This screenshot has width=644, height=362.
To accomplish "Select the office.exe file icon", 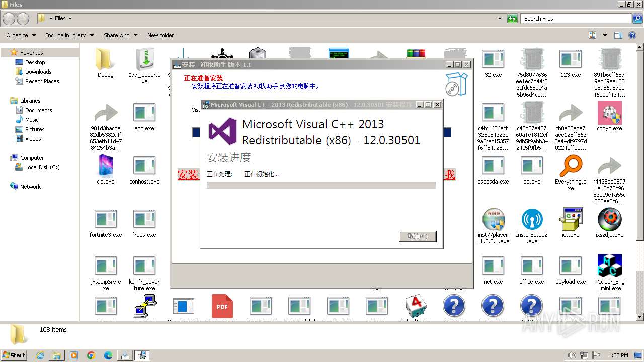I will click(x=532, y=266).
